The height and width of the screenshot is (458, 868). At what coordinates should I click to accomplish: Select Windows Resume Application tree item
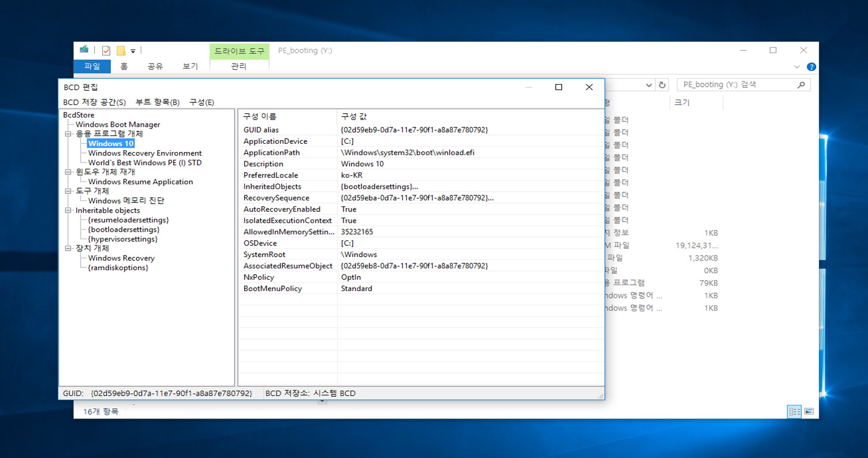[x=141, y=182]
